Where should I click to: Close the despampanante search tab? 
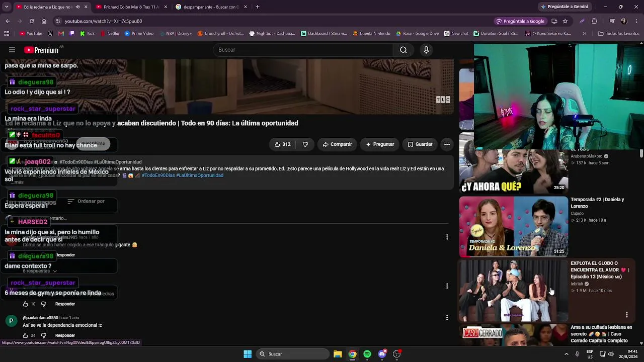(245, 7)
